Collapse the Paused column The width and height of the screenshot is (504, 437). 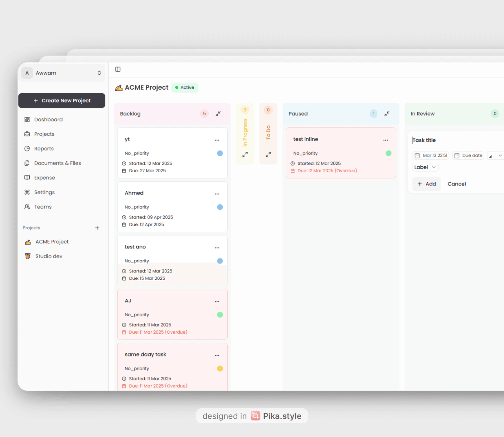point(387,114)
